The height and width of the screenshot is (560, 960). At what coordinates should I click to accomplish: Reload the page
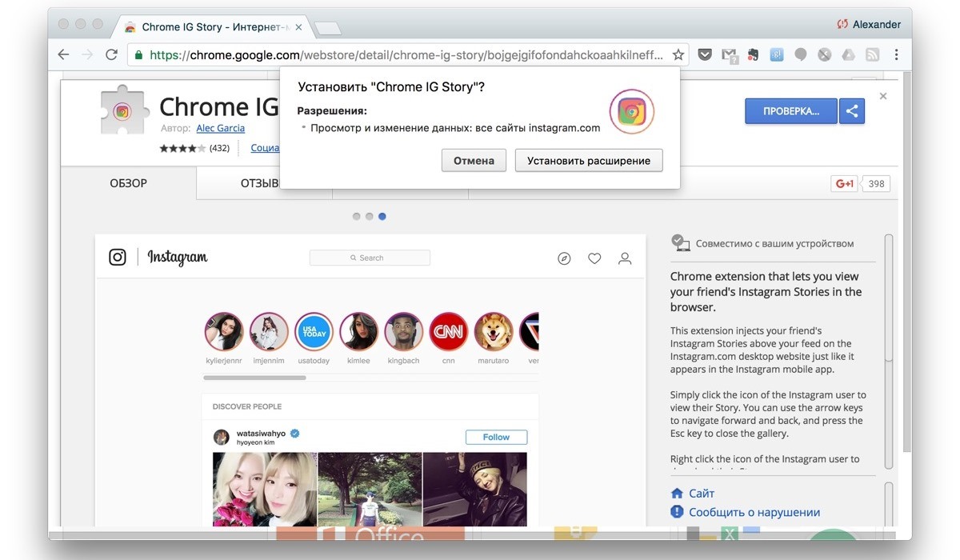coord(111,55)
